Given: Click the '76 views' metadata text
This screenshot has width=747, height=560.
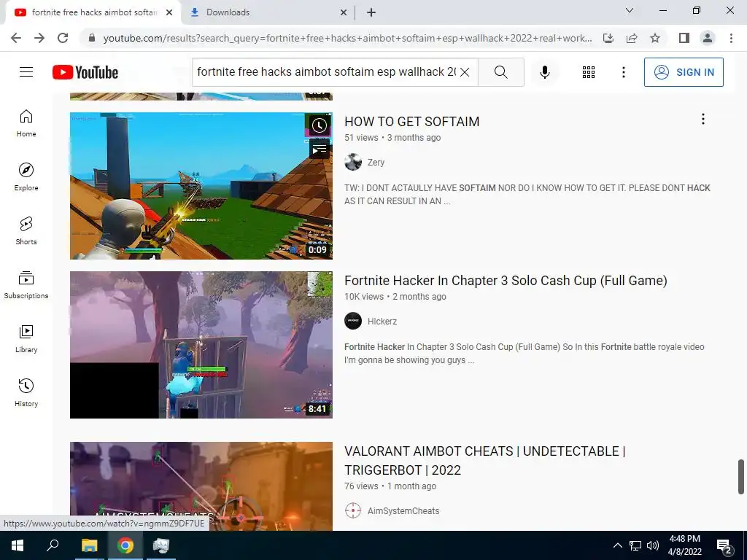Looking at the screenshot, I should tap(361, 486).
